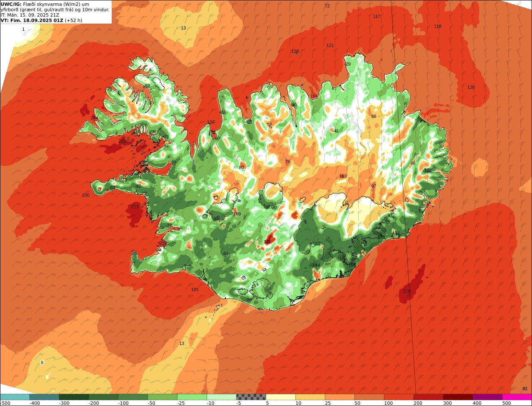The height and width of the screenshot is (406, 532).
Task: Select the '83' value on the map
Action: point(241,168)
